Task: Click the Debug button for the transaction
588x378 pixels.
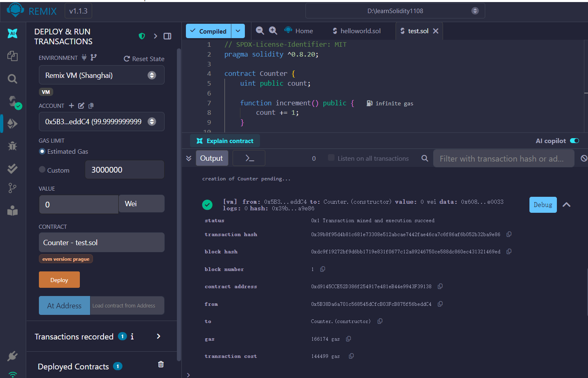Action: pos(543,205)
